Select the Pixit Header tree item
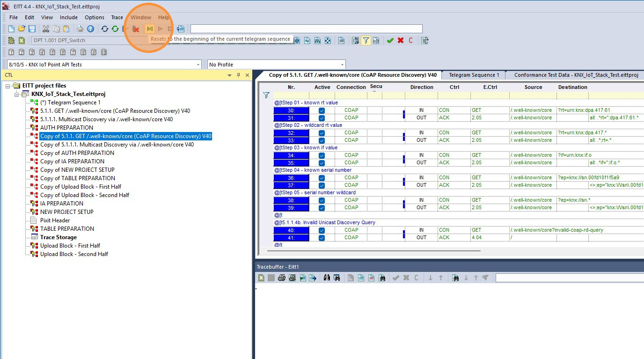 [55, 220]
